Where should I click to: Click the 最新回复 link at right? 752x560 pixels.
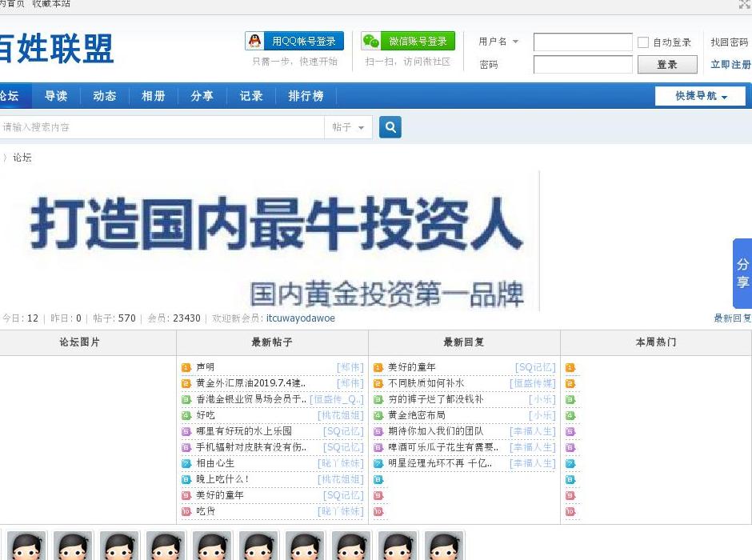click(732, 318)
